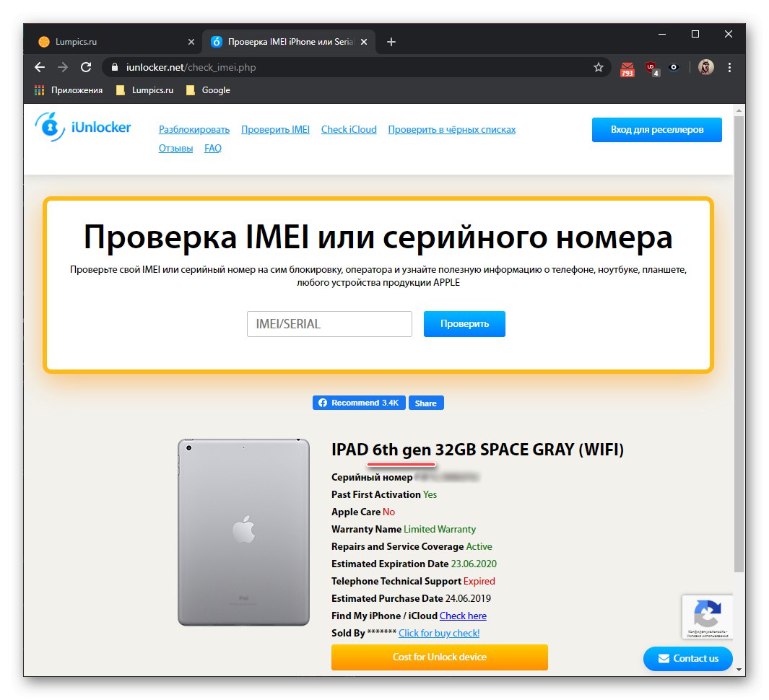
Task: Open the Chrome three-dot menu
Action: (729, 68)
